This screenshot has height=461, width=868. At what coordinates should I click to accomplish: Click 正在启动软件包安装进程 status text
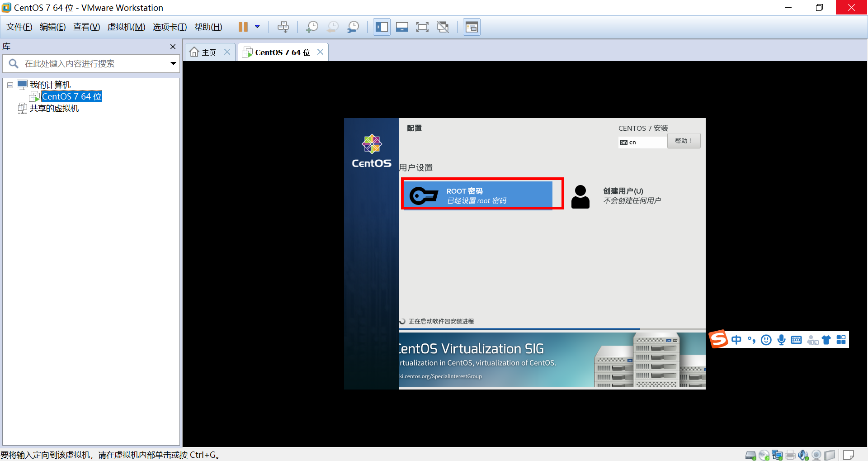[x=441, y=321]
